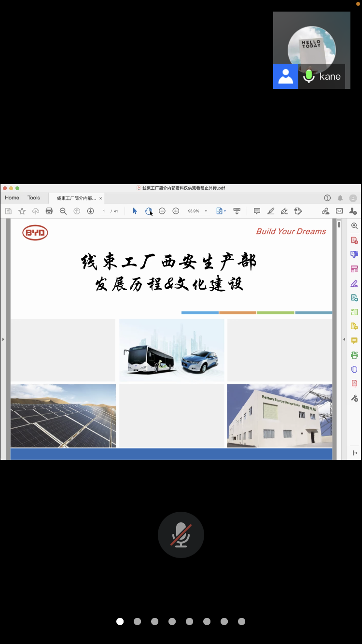Open the yellow Comment tool in sidebar
The width and height of the screenshot is (362, 644).
(354, 341)
